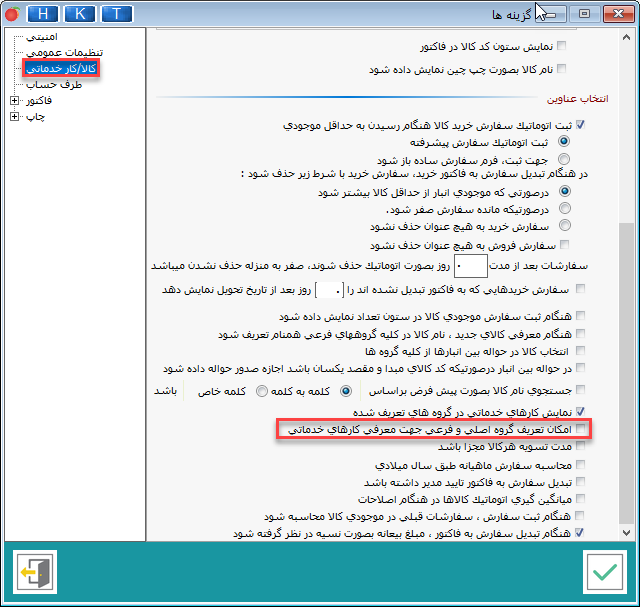Enable هنگام ثبت سفارش، سفارشات قبلی checkbox
The height and width of the screenshot is (607, 640).
[x=580, y=516]
